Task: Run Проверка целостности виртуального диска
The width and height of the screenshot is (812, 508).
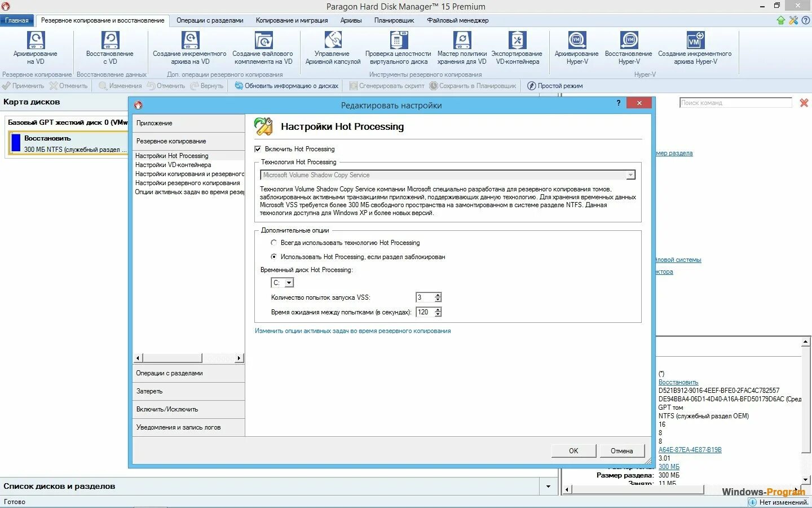Action: click(x=398, y=48)
